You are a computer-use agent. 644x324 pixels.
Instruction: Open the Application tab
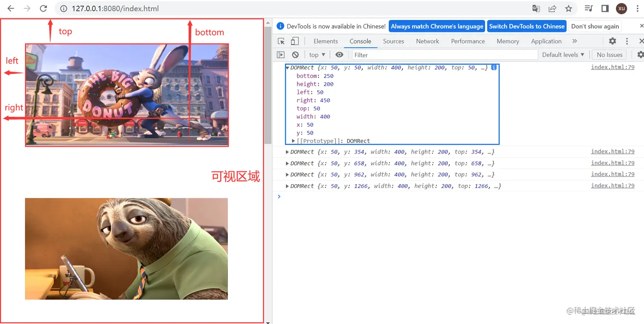[546, 41]
